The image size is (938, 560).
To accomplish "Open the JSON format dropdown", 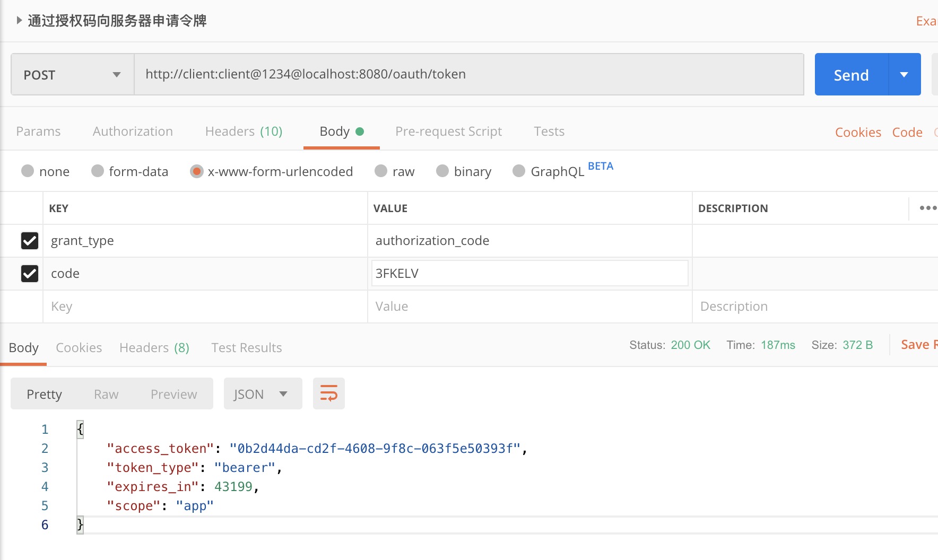I will [x=263, y=393].
